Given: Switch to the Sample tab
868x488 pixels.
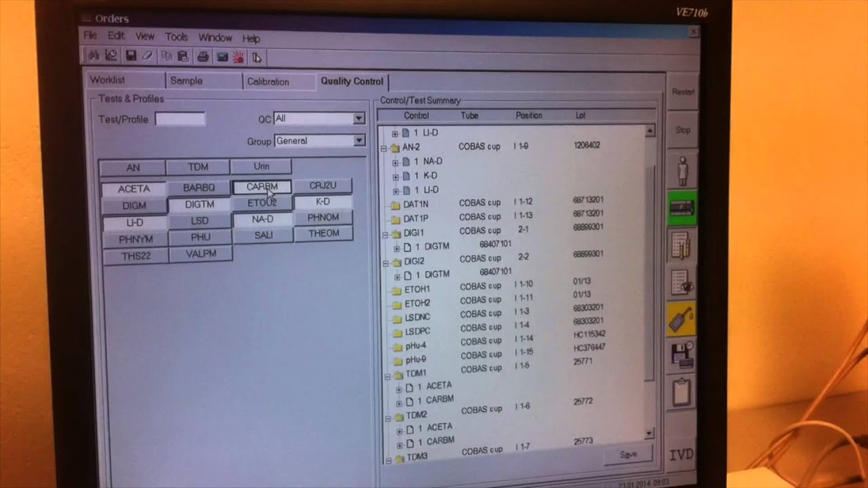Looking at the screenshot, I should 203,81.
